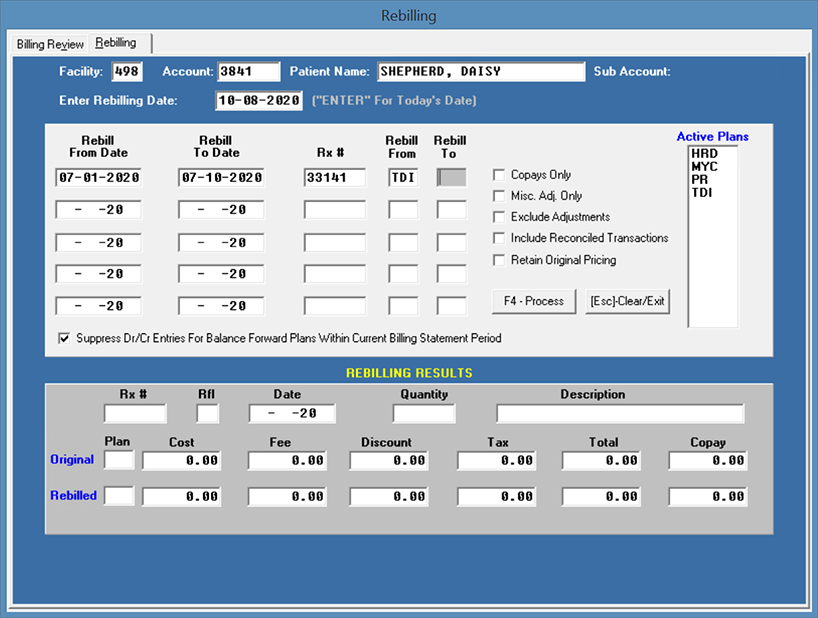Check the Misc. Adj. Only option
Screen dimensions: 818x618
tap(500, 196)
